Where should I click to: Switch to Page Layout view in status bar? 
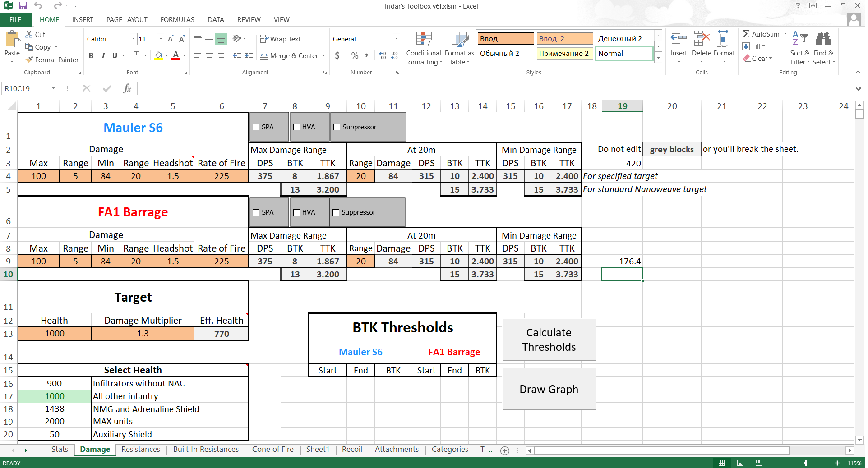(740, 463)
